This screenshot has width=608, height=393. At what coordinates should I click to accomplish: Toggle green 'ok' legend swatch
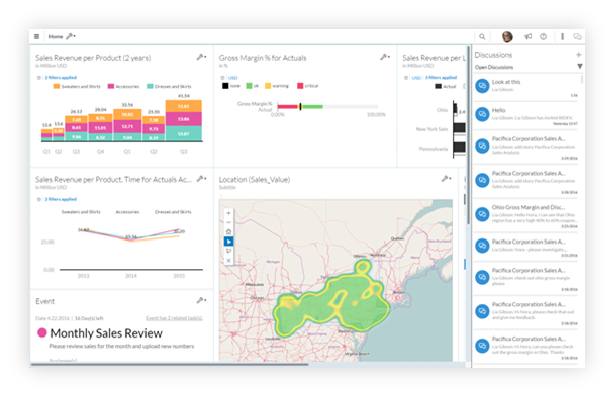[249, 86]
